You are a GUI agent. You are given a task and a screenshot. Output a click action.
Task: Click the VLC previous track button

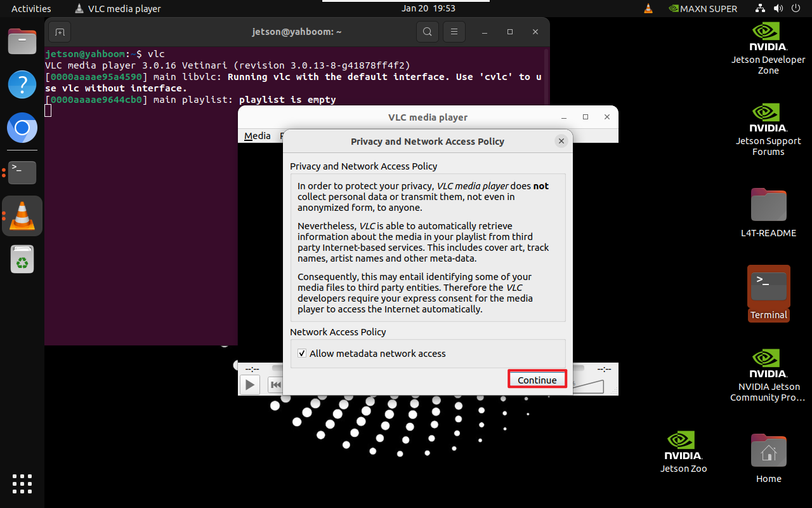point(275,384)
